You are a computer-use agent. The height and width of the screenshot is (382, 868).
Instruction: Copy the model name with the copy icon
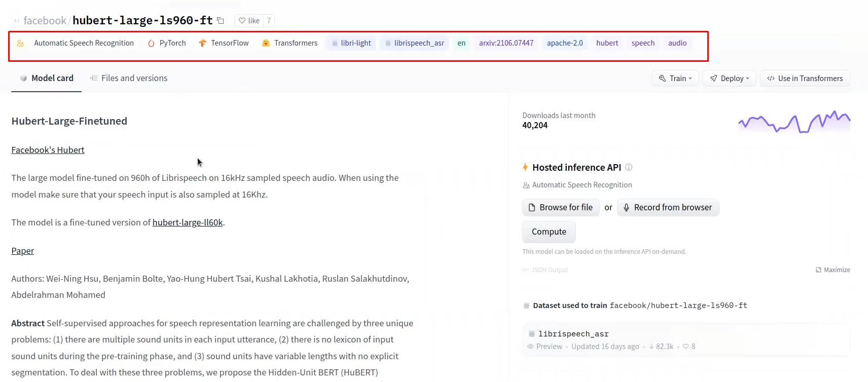pos(221,21)
